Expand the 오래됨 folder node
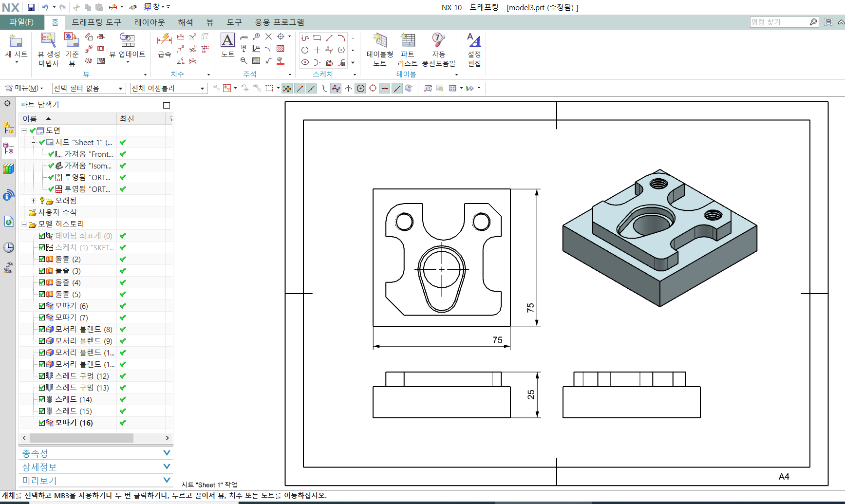 [33, 201]
